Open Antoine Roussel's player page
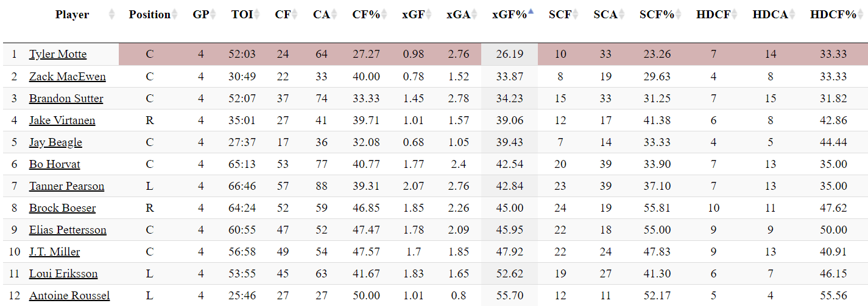868x306 pixels. (69, 296)
